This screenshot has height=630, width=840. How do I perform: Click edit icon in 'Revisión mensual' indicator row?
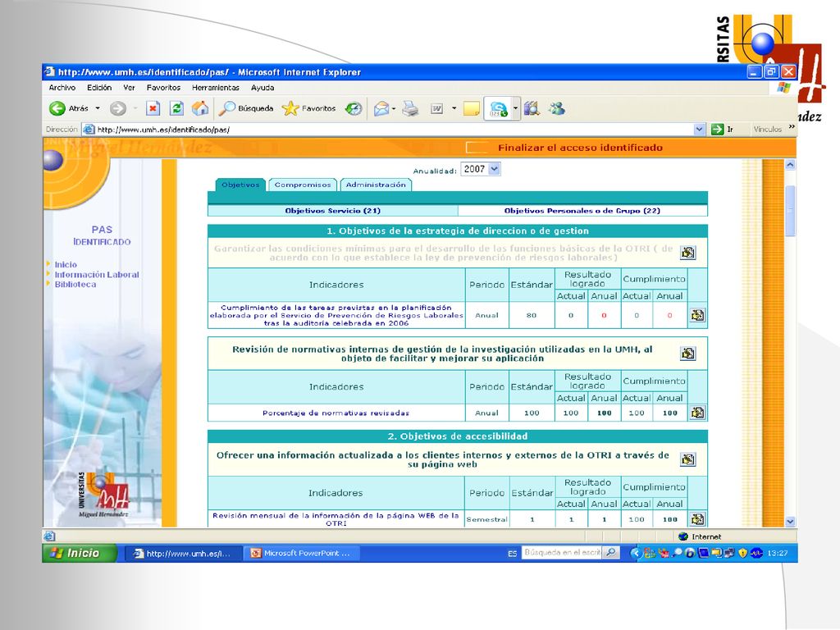[697, 518]
